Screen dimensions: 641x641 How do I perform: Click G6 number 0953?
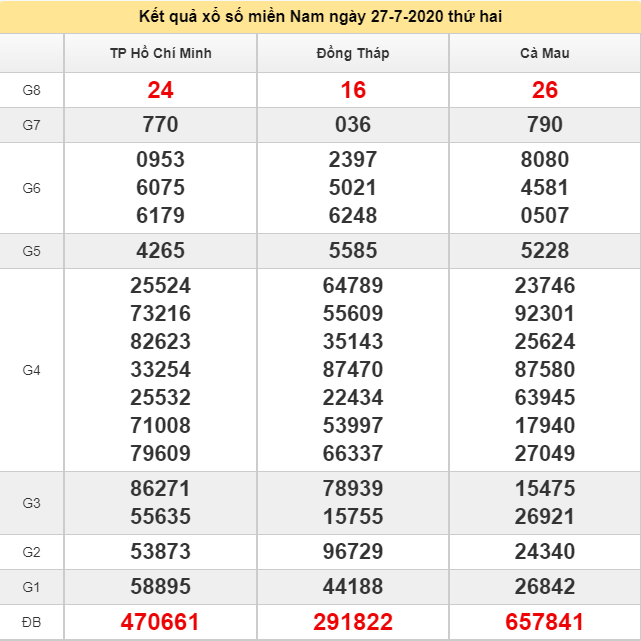160,159
